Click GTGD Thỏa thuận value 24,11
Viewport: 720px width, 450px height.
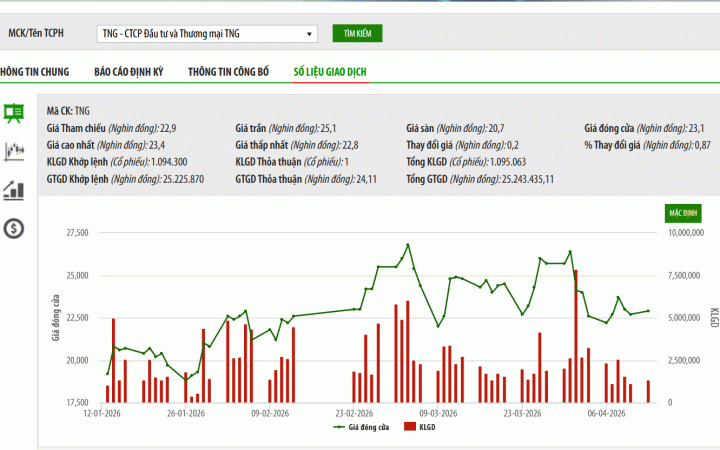pos(366,179)
